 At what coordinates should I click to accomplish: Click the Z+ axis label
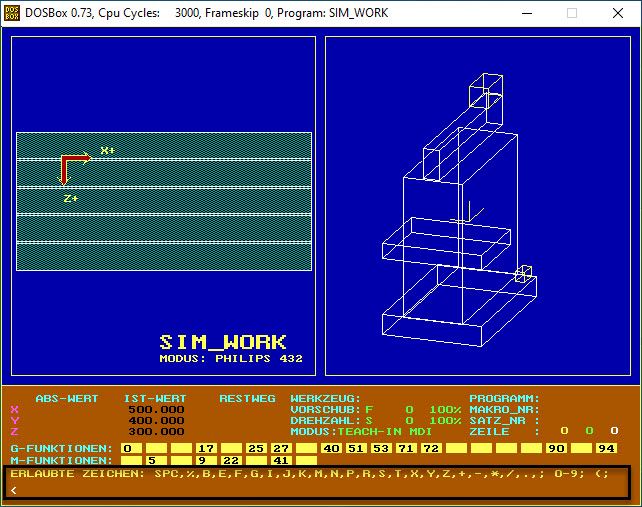point(70,199)
